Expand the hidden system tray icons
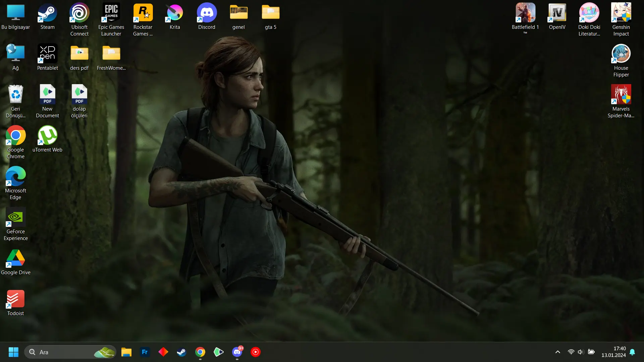Screen dimensions: 644x362 [557, 352]
